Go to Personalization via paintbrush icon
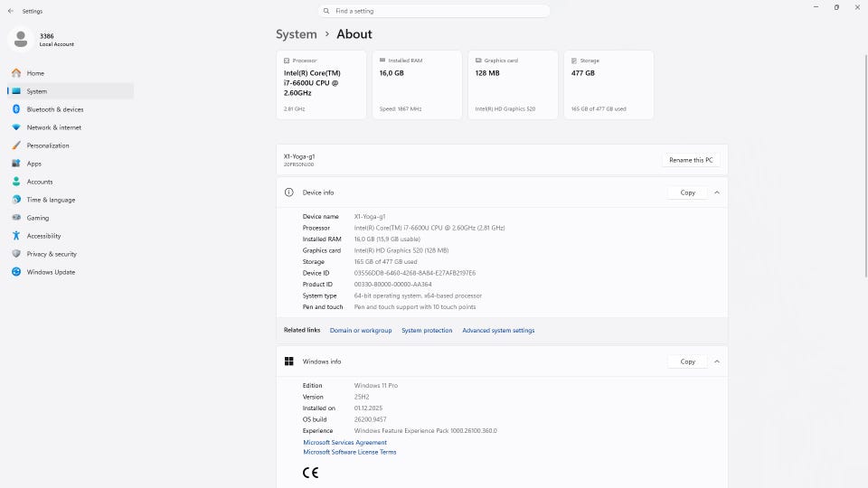The image size is (868, 488). point(16,145)
